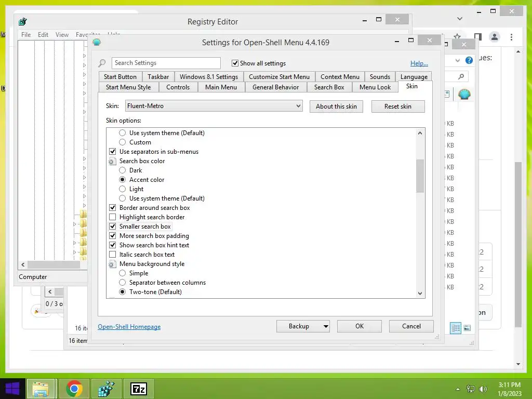This screenshot has height=399, width=532.
Task: Switch to large icons view in Explorer window
Action: (467, 328)
